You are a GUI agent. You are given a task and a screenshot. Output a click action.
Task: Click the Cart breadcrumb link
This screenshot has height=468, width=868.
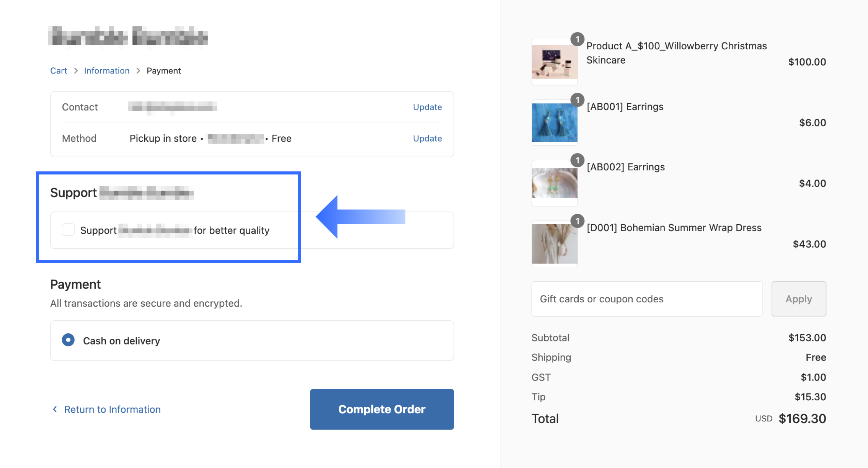[59, 71]
